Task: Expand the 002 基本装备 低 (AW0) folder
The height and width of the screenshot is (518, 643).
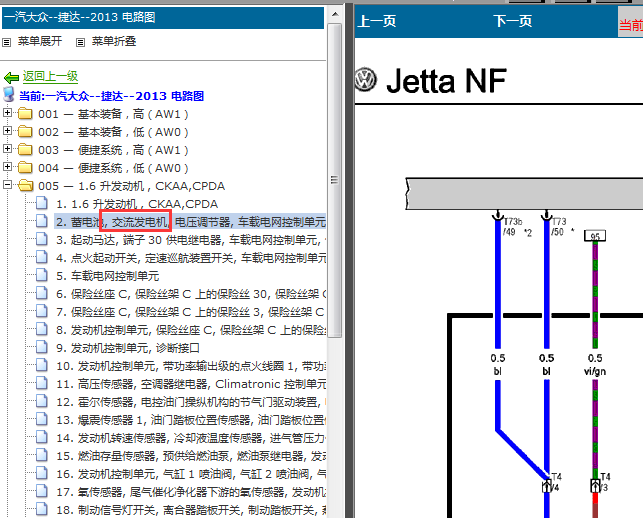Action: [7, 130]
